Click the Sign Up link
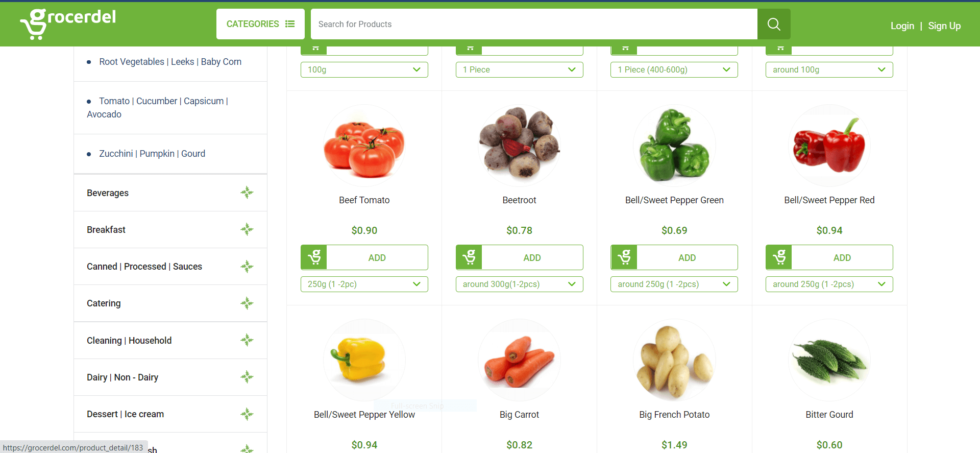The image size is (980, 453). pyautogui.click(x=944, y=26)
